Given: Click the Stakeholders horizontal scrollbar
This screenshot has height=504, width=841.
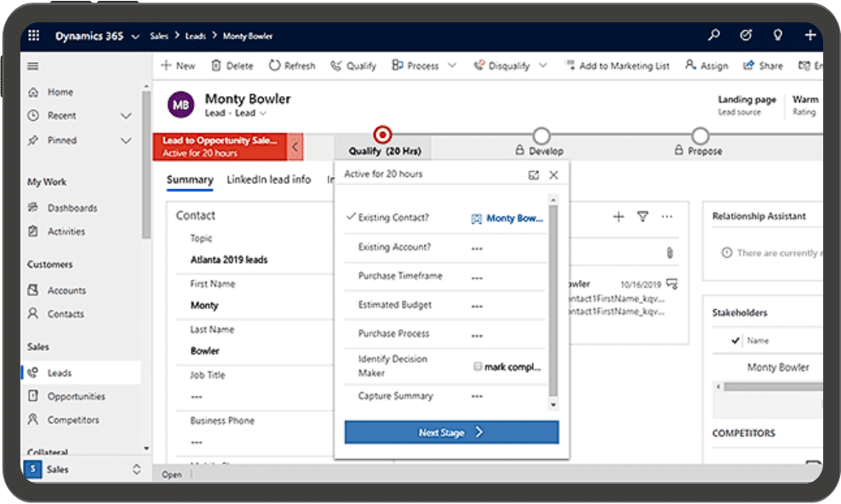Looking at the screenshot, I should (x=772, y=387).
